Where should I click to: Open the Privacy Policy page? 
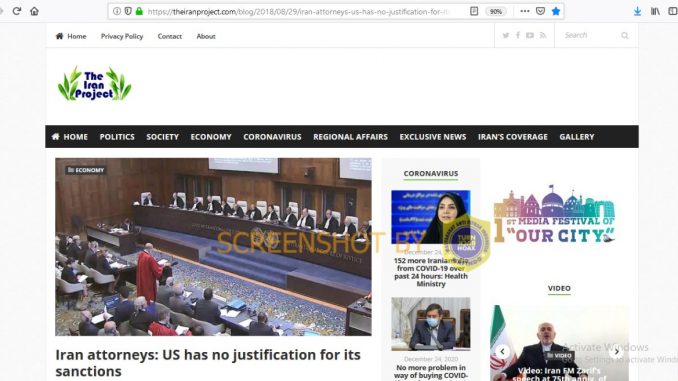(x=122, y=36)
